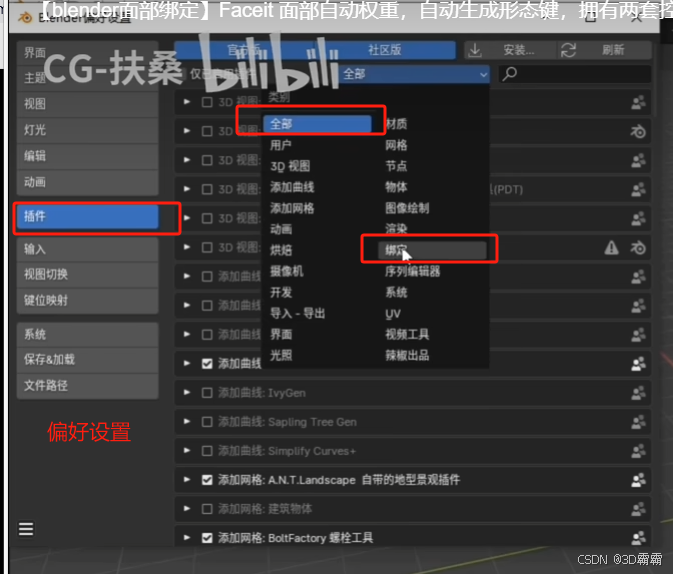Click the community icon in the BoltFactory row
Viewport: 673px width, 574px height.
point(638,538)
